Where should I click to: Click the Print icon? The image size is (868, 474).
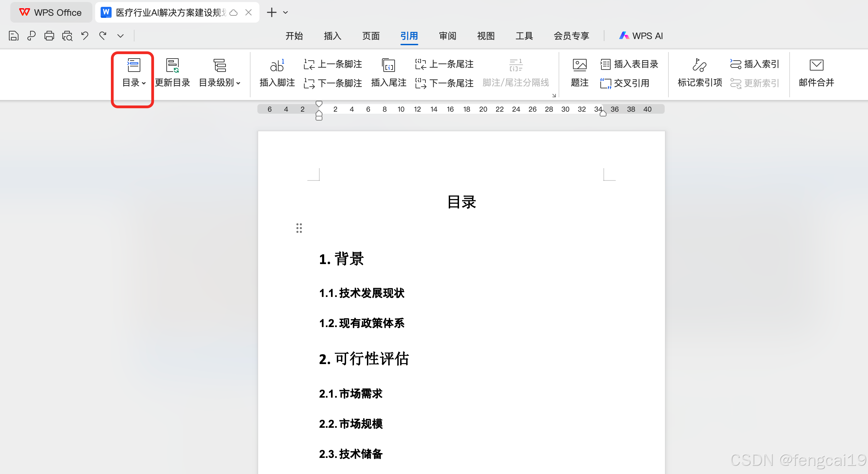click(x=49, y=36)
